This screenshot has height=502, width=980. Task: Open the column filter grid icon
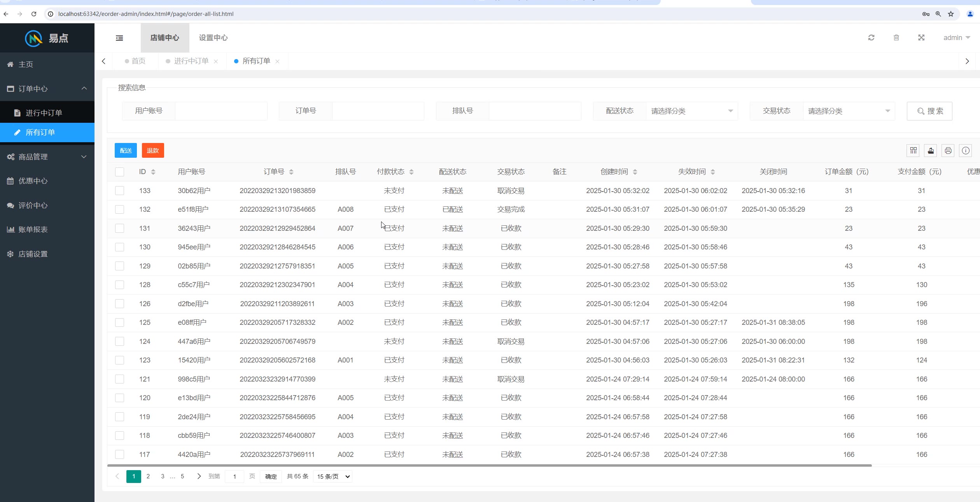913,150
